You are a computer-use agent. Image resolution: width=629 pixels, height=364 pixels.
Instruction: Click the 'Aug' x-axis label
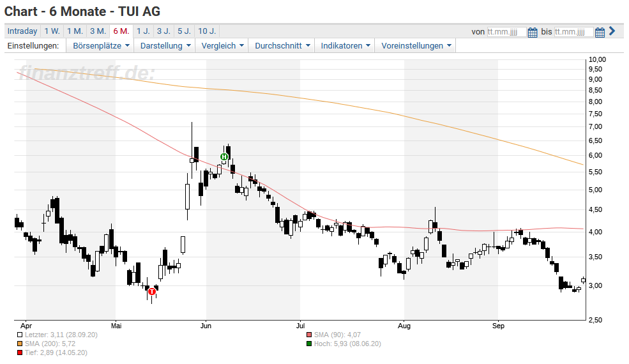[x=404, y=326]
